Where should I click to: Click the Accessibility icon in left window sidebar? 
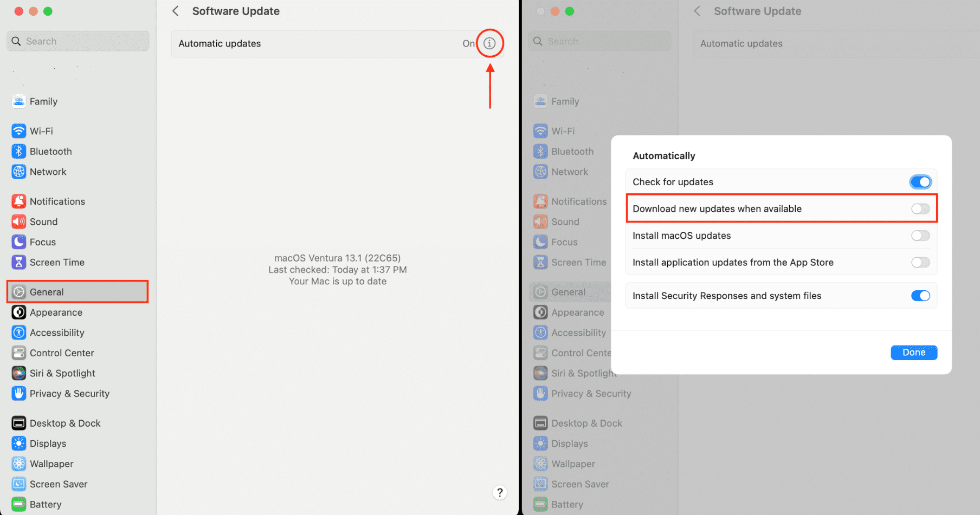click(x=19, y=333)
